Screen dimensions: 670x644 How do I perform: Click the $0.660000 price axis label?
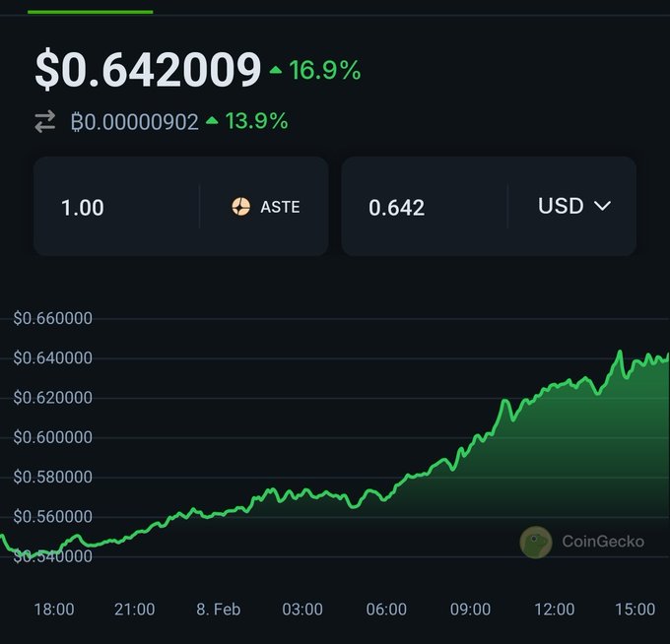point(51,318)
